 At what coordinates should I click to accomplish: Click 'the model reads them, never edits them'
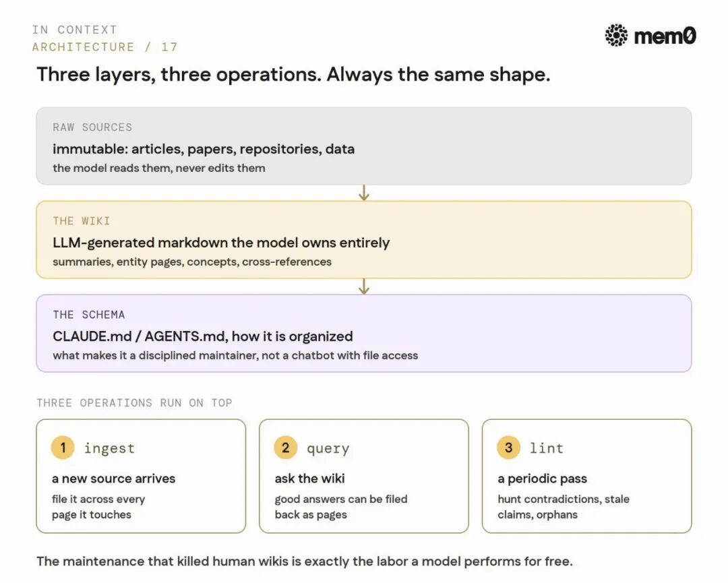pyautogui.click(x=159, y=168)
